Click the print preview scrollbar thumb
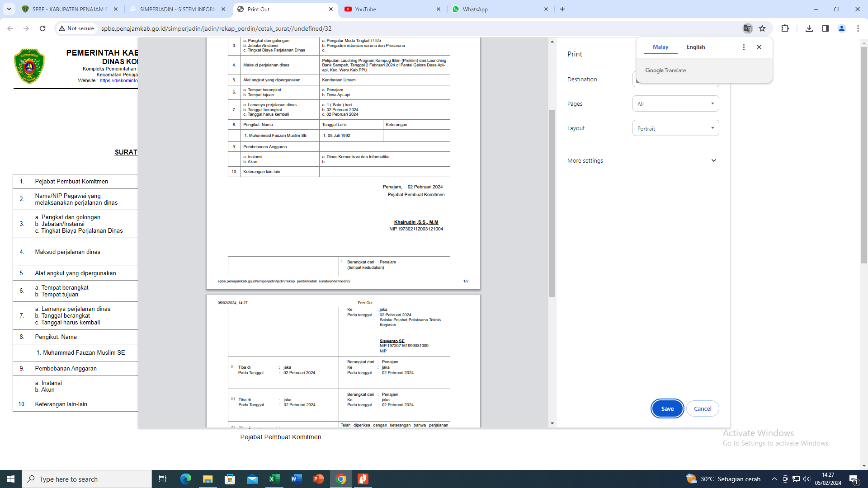 (552, 203)
